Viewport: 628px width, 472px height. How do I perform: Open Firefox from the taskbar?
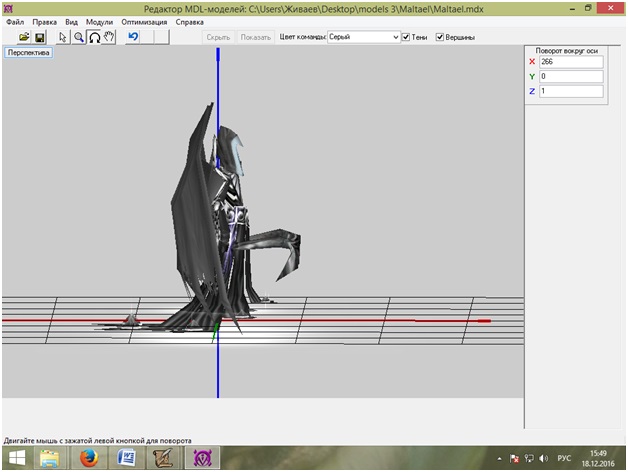tap(89, 458)
